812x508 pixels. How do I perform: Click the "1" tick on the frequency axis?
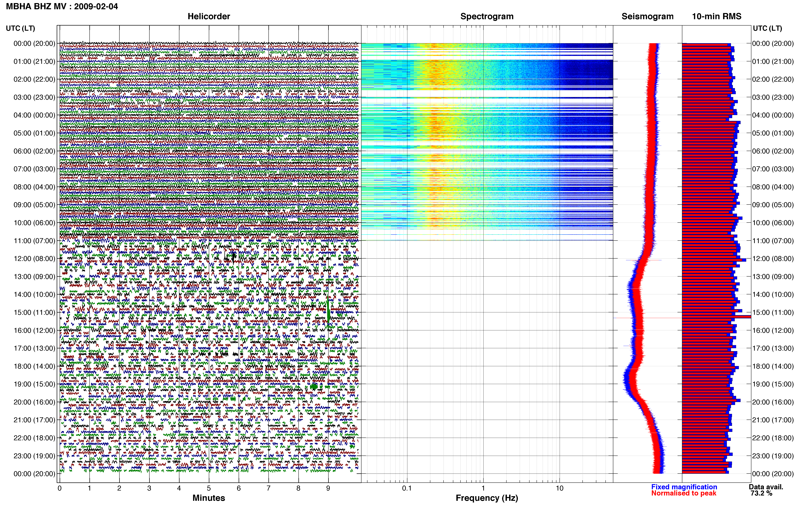coord(483,488)
